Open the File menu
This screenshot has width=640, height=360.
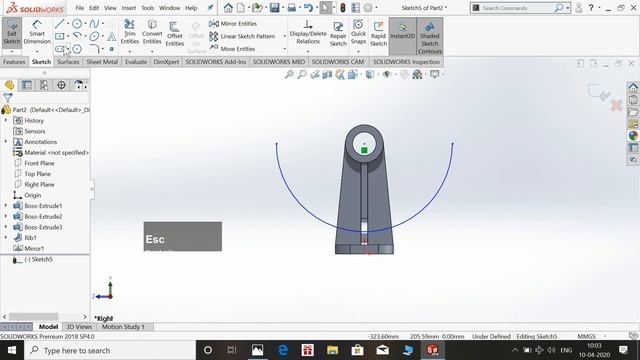pos(80,8)
